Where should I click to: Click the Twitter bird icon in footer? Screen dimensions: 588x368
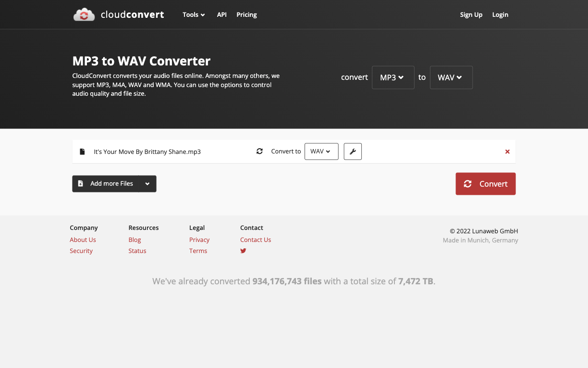(x=243, y=251)
